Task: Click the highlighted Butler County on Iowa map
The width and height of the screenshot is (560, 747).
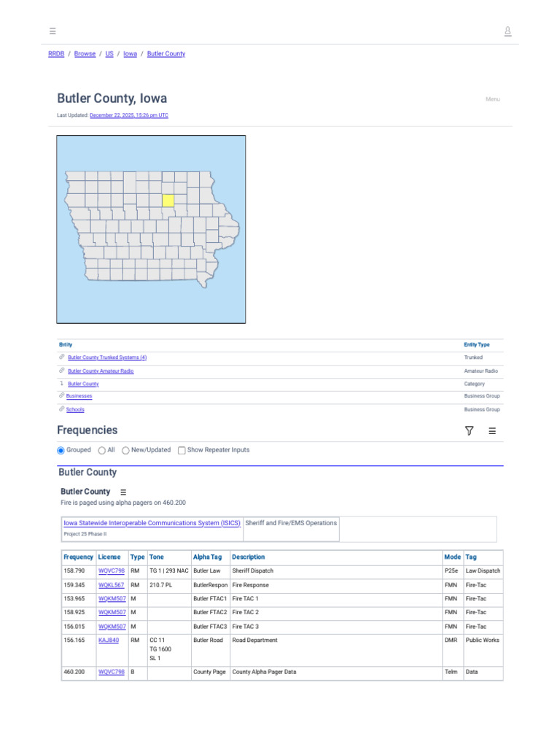Action: (168, 200)
